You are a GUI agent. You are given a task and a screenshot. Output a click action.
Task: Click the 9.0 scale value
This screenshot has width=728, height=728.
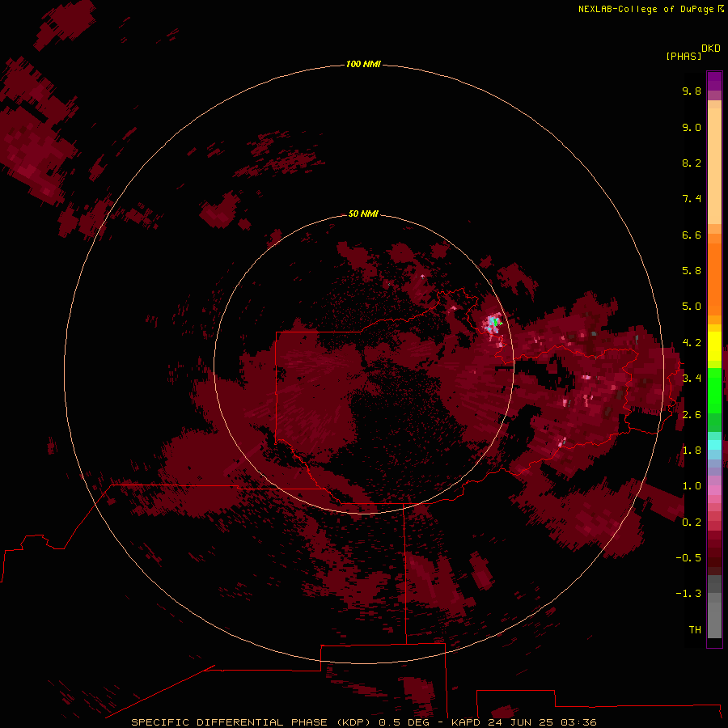coord(692,127)
